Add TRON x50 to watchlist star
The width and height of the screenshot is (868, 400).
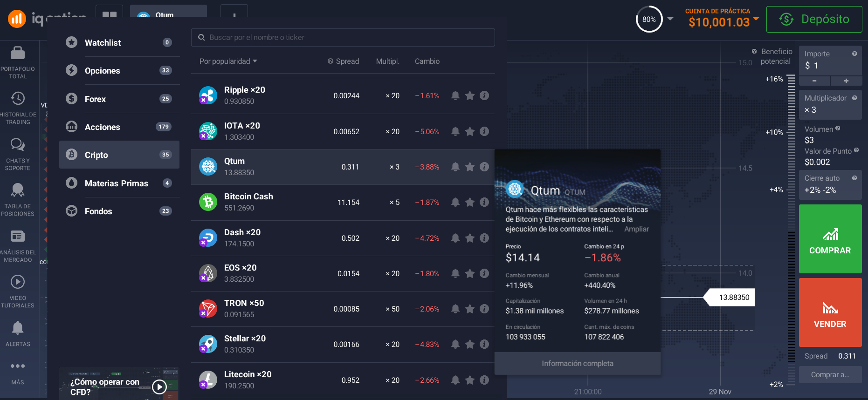[x=470, y=309]
